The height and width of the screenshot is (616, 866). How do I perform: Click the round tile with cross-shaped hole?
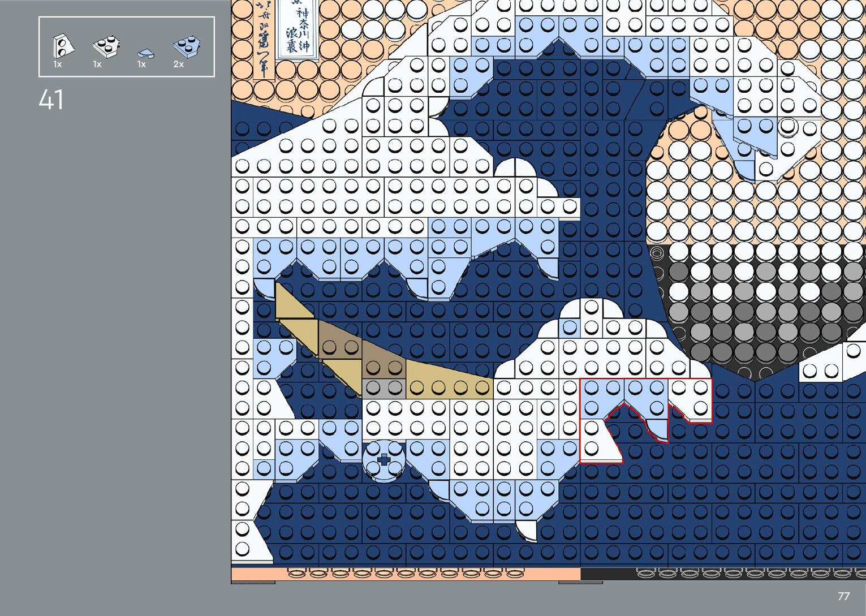384,460
